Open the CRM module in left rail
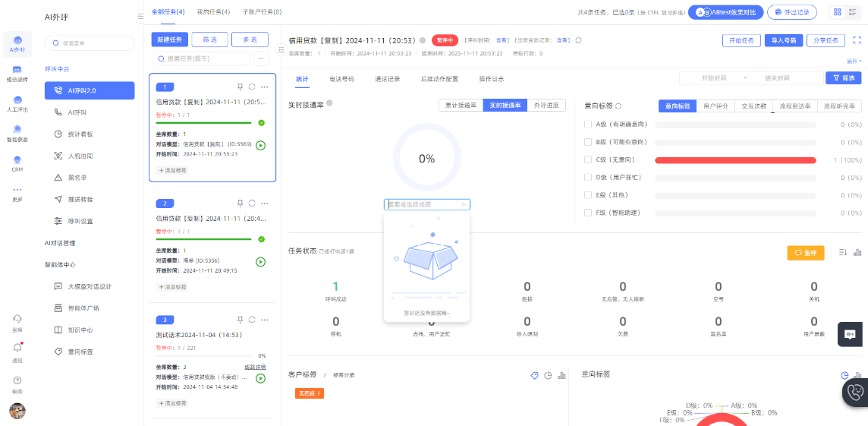The height and width of the screenshot is (426, 868). [17, 163]
